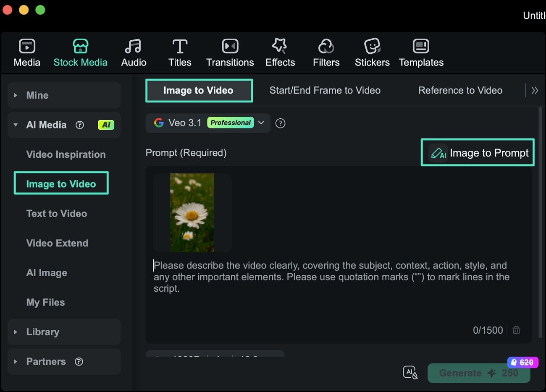Open the Stickers panel
Image resolution: width=546 pixels, height=392 pixels.
372,53
